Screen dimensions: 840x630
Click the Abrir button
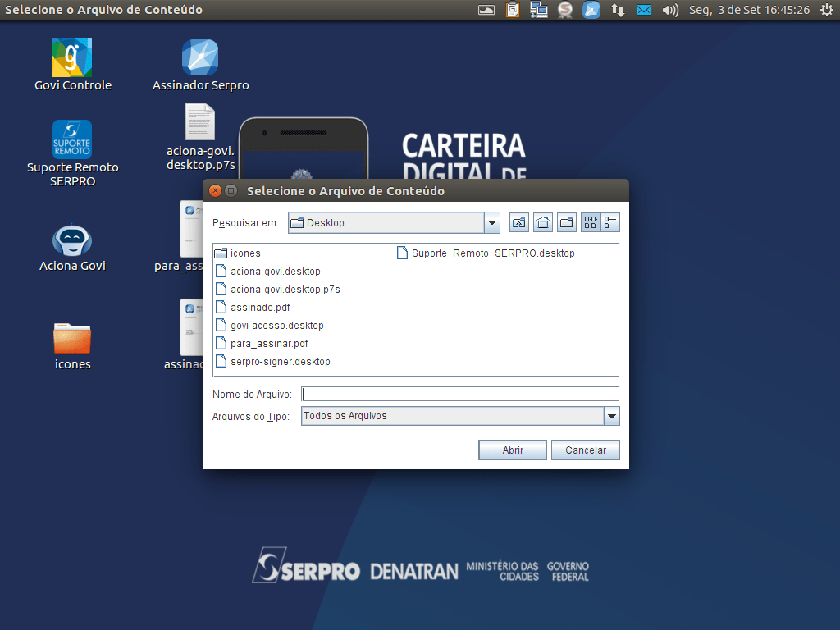pyautogui.click(x=513, y=450)
